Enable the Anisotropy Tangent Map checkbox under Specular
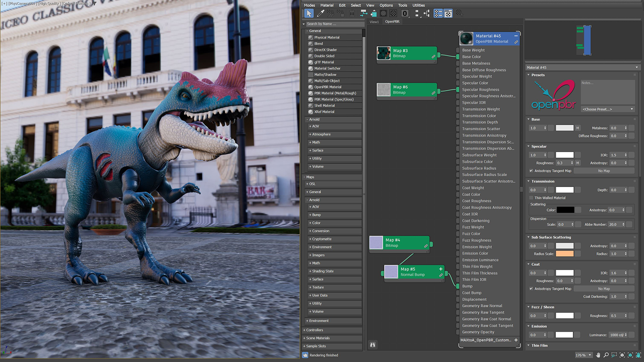 coord(532,171)
